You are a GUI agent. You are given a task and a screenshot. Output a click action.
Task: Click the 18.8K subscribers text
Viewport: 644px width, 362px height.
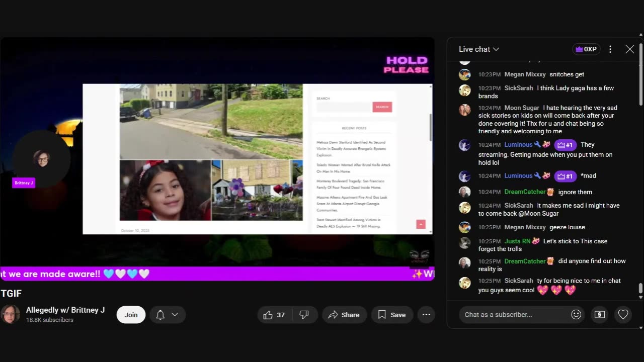click(x=50, y=320)
